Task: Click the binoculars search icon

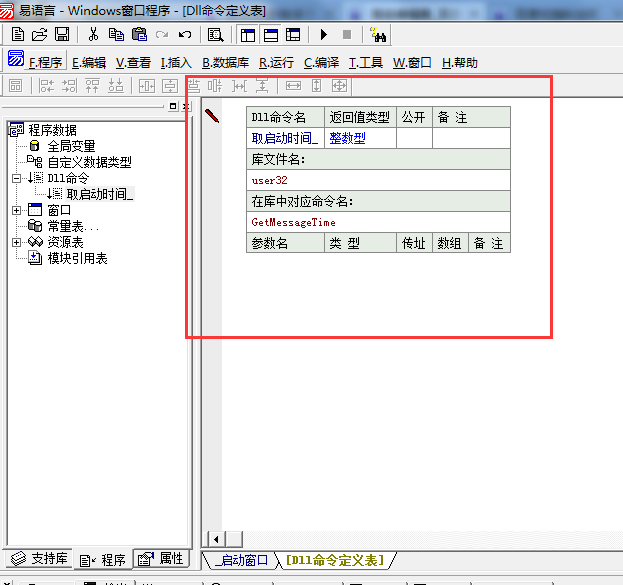Action: [378, 35]
